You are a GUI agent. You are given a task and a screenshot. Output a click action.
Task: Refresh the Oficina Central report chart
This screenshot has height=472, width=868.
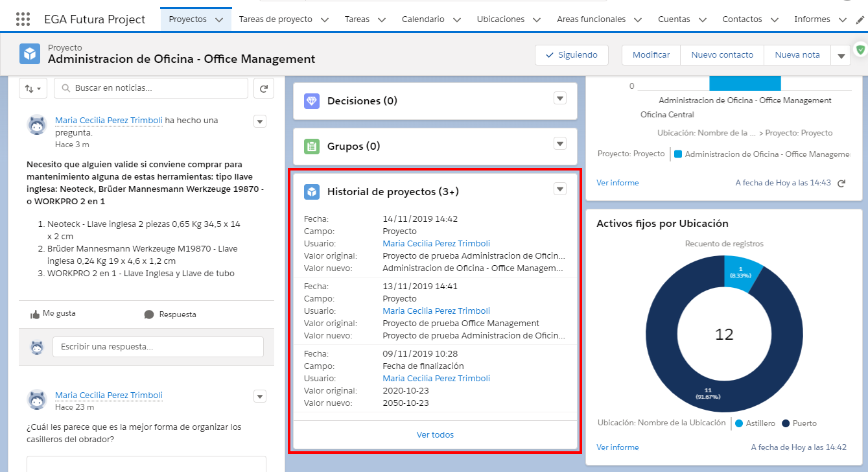coord(841,183)
